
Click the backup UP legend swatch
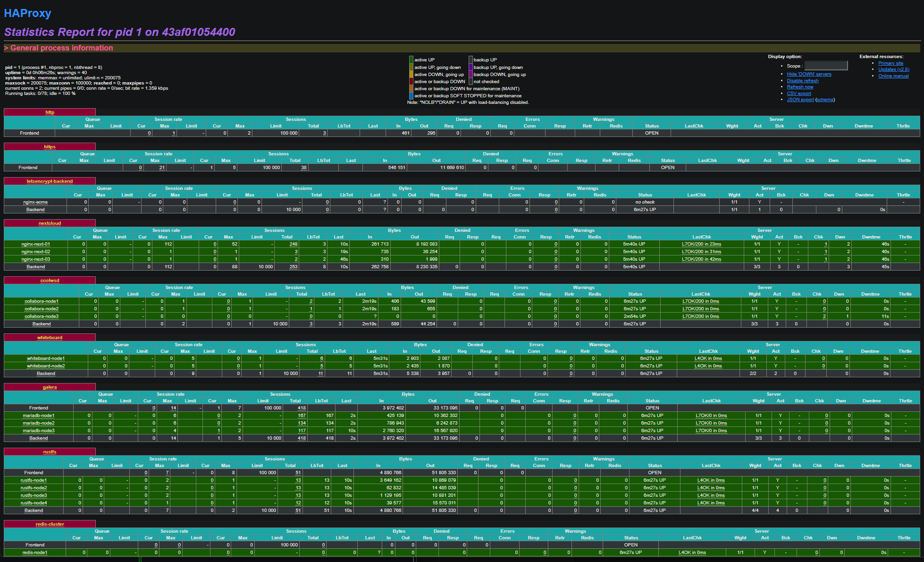pyautogui.click(x=470, y=60)
